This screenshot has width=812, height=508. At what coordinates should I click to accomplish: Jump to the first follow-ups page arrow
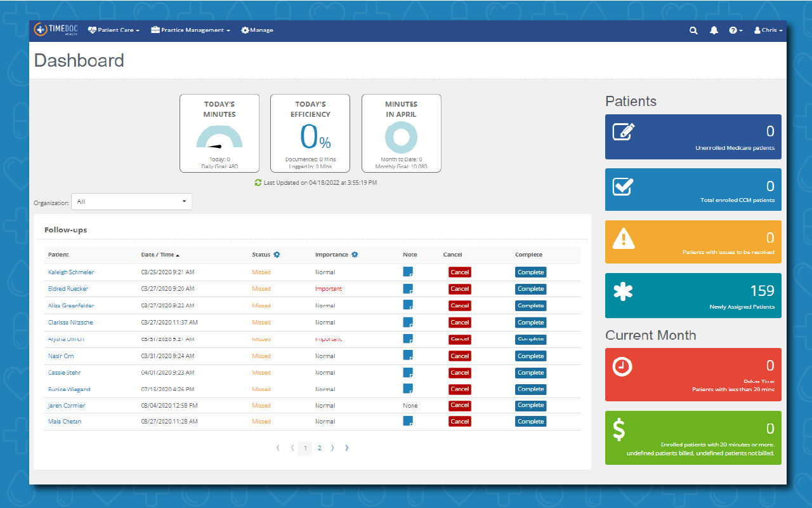pyautogui.click(x=278, y=448)
